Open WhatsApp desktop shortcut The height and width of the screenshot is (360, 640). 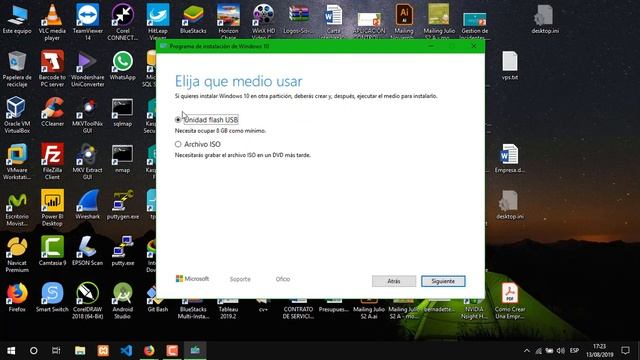122,65
